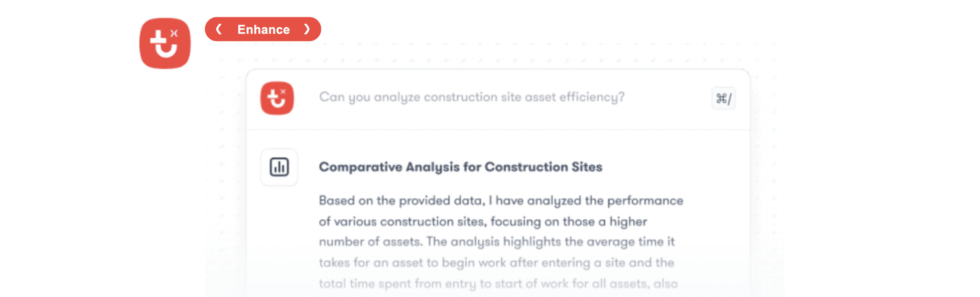This screenshot has width=980, height=297.
Task: Click the word "higher" in the paragraph
Action: (x=628, y=222)
